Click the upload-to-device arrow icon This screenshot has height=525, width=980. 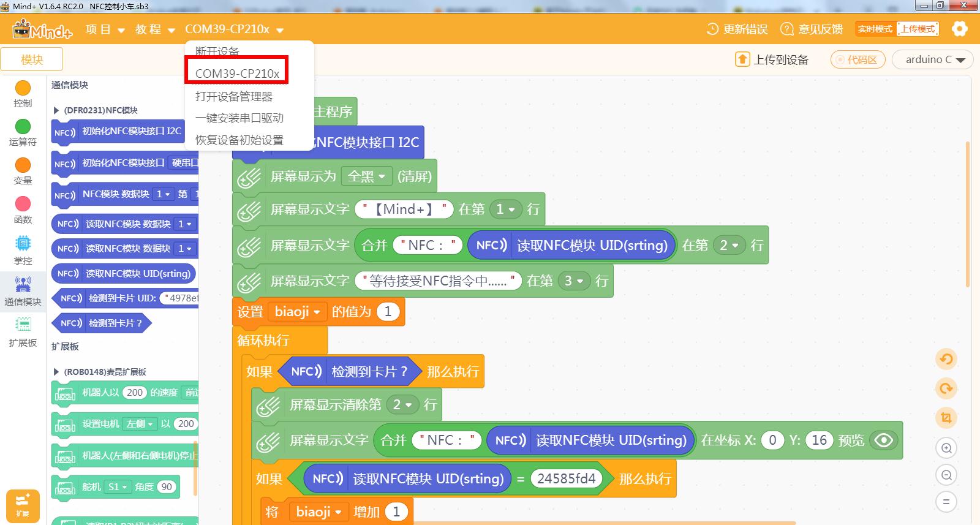[742, 59]
